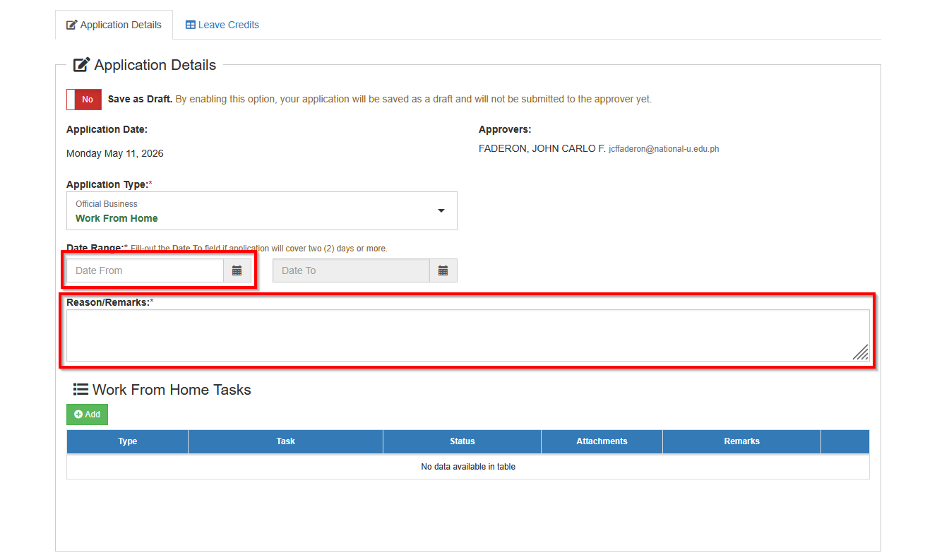Click the Work From Home Tasks heading
Viewport: 925px width, 560px height.
(x=162, y=390)
